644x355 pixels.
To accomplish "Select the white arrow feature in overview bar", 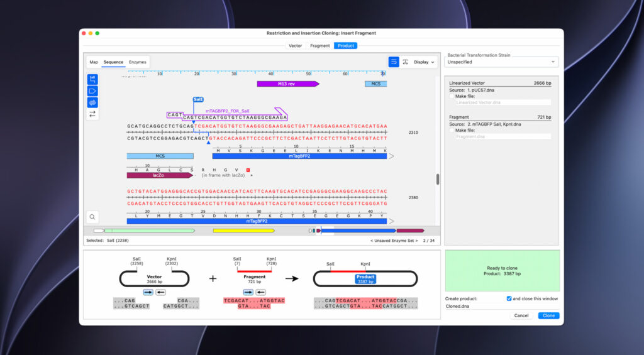I will [99, 231].
